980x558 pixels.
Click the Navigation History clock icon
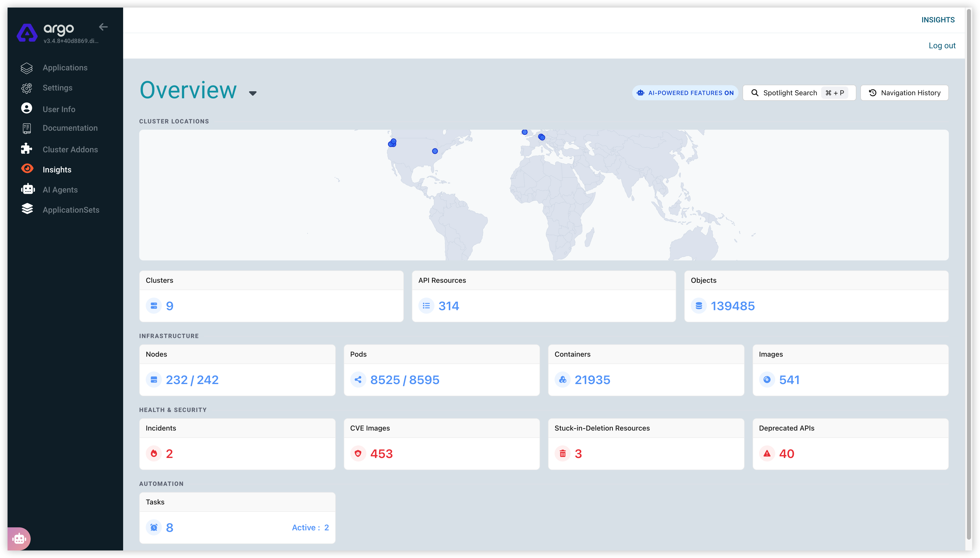872,93
